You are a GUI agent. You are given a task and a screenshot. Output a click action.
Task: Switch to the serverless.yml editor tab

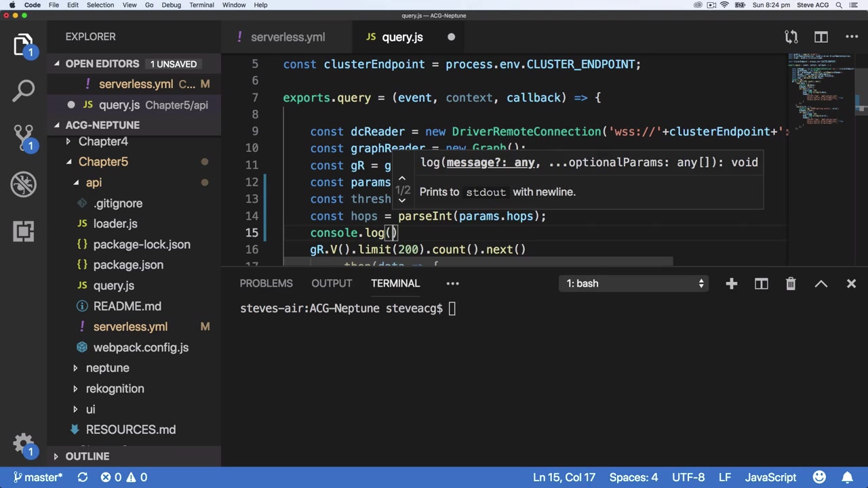[x=288, y=37]
